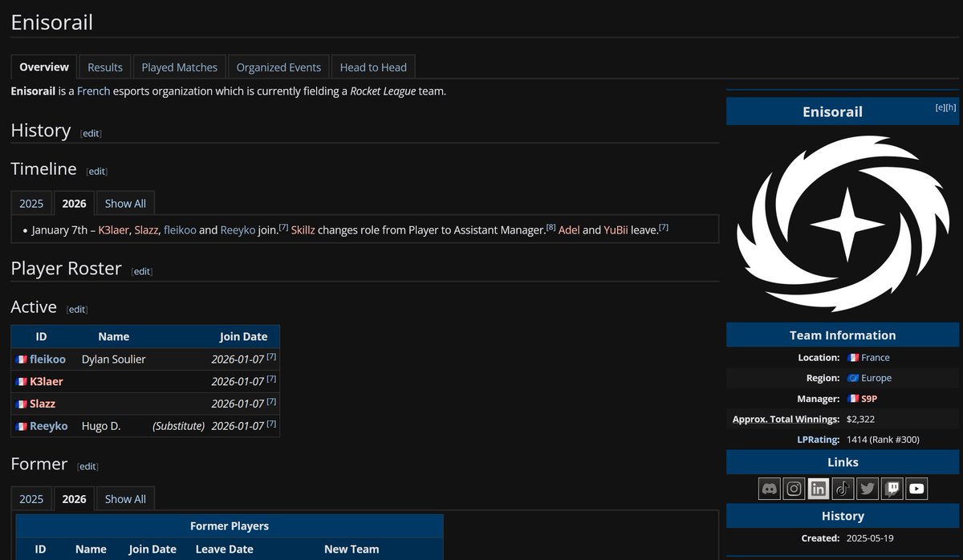The width and height of the screenshot is (963, 560).
Task: Open Reeyko in the Active roster table
Action: 49,426
